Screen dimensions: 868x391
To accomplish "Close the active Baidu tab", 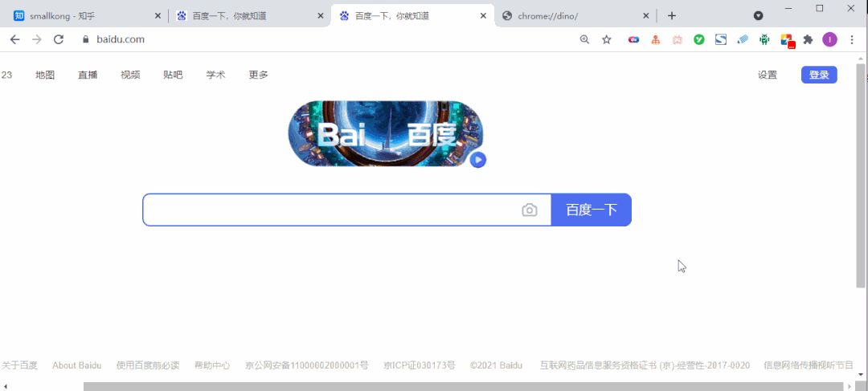I will coord(483,16).
